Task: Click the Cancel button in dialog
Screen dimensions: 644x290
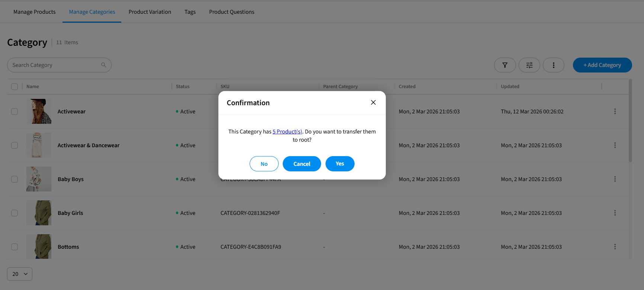Action: (301, 164)
